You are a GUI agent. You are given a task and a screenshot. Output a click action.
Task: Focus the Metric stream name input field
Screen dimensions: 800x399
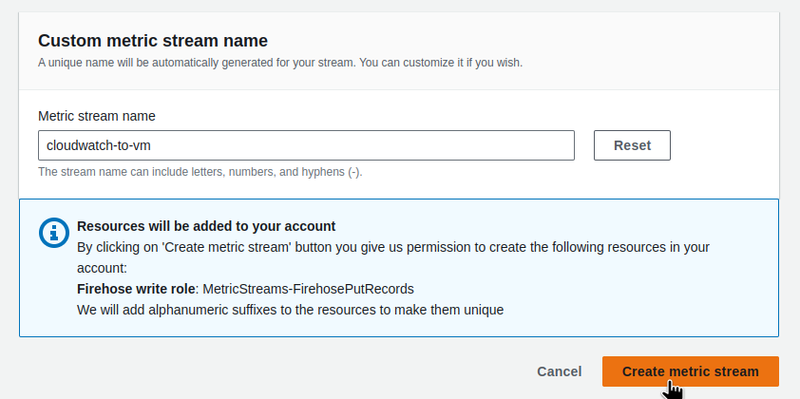[x=306, y=145]
